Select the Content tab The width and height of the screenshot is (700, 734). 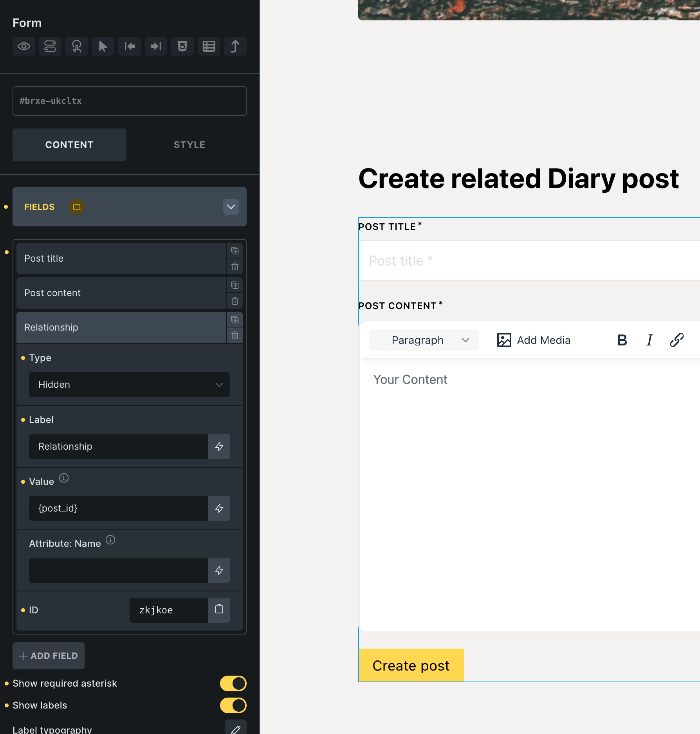(69, 145)
